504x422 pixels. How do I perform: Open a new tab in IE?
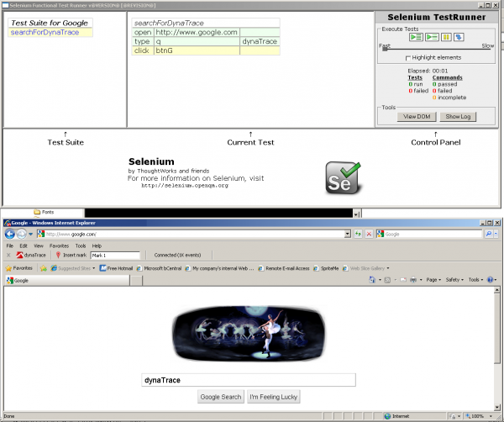coord(136,281)
